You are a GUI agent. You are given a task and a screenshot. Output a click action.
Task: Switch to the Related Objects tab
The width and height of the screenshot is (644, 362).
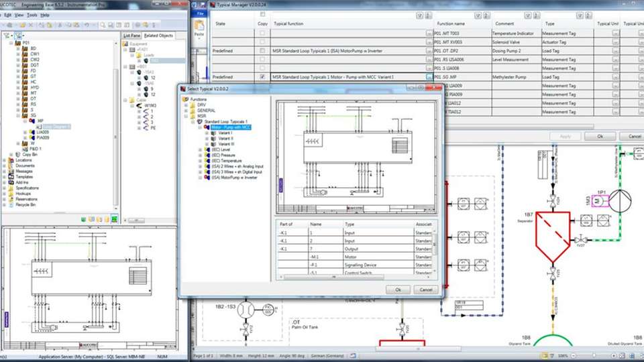pyautogui.click(x=158, y=36)
